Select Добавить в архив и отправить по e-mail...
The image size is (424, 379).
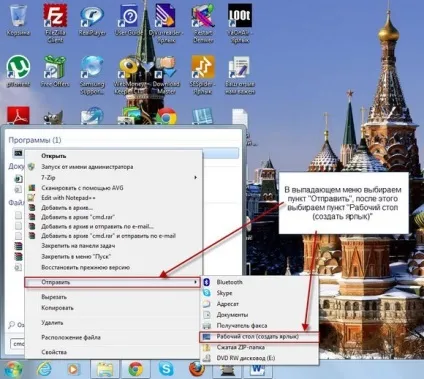(x=113, y=226)
